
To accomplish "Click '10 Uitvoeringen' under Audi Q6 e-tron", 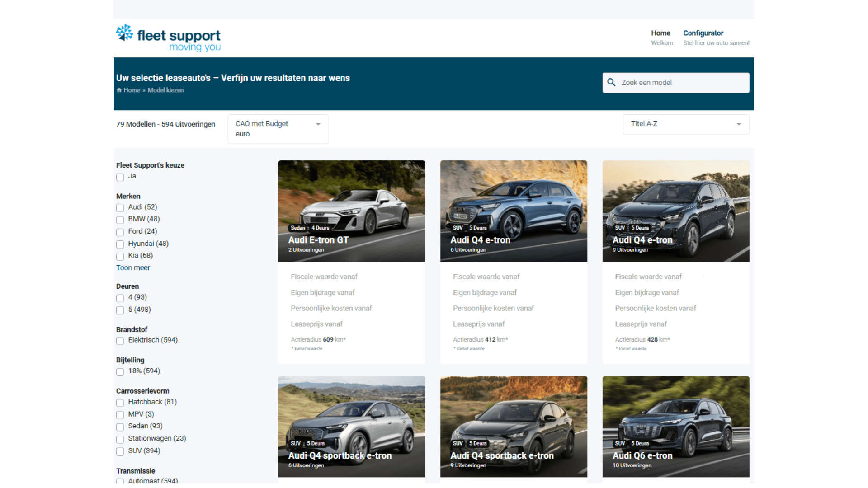I will (x=632, y=465).
